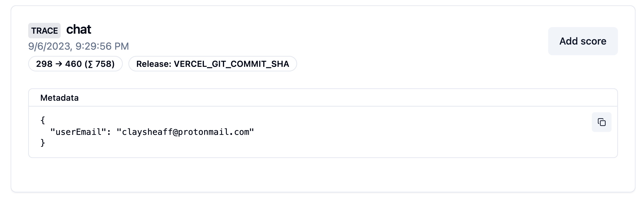Select the VERCEL_GIT_COMMIT_SHA release value
The width and height of the screenshot is (644, 200).
(x=231, y=64)
